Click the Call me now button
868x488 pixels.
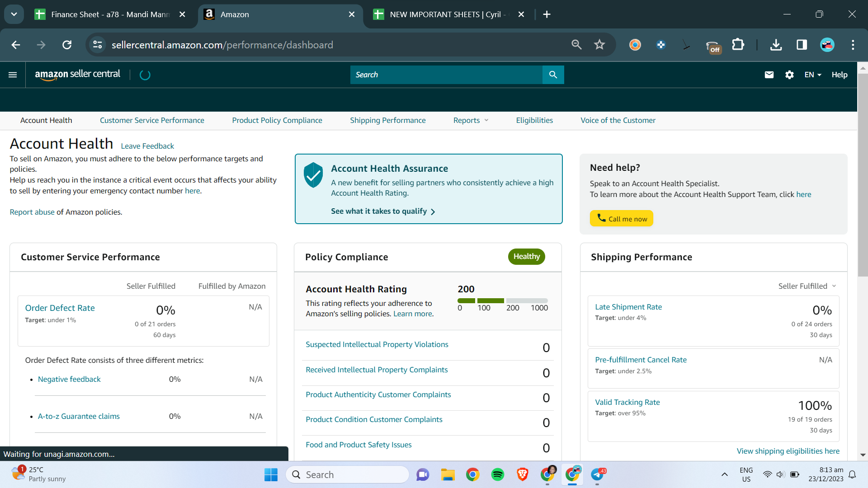tap(622, 219)
